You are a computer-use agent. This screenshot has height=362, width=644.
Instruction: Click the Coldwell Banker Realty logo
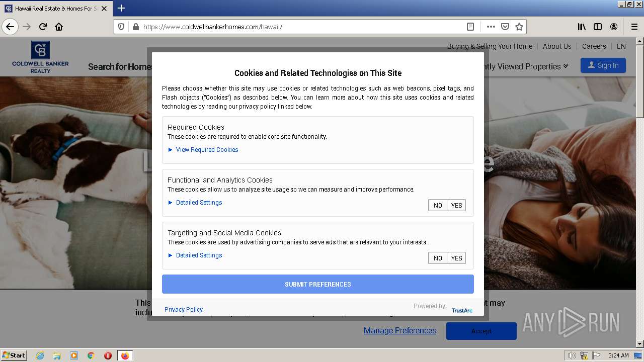[41, 57]
